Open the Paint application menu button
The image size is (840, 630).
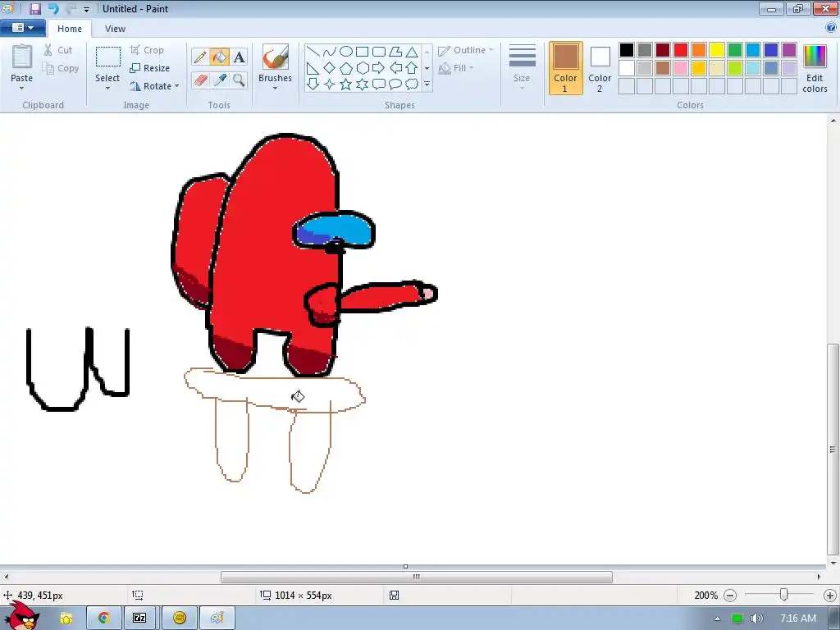(23, 27)
